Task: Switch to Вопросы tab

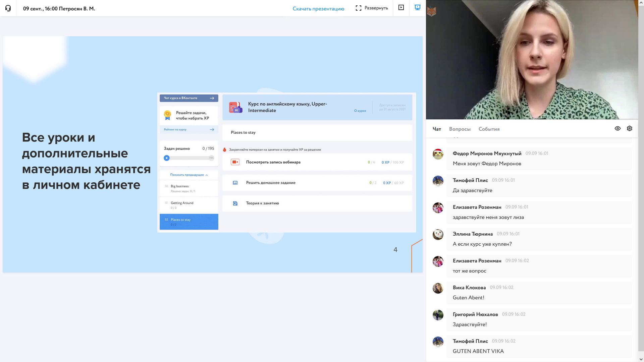Action: click(x=460, y=129)
